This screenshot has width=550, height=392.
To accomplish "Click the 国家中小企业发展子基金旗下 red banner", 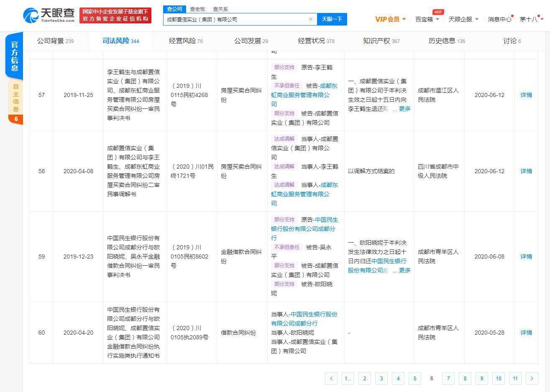I will (x=115, y=15).
